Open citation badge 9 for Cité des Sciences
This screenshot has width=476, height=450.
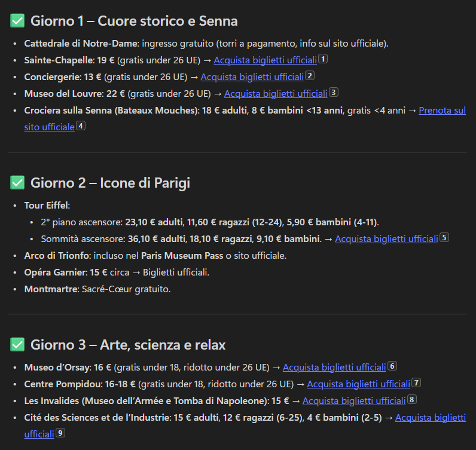pyautogui.click(x=60, y=433)
